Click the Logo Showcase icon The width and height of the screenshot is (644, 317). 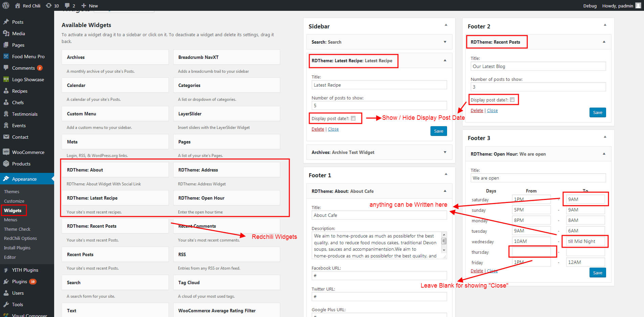tap(6, 80)
